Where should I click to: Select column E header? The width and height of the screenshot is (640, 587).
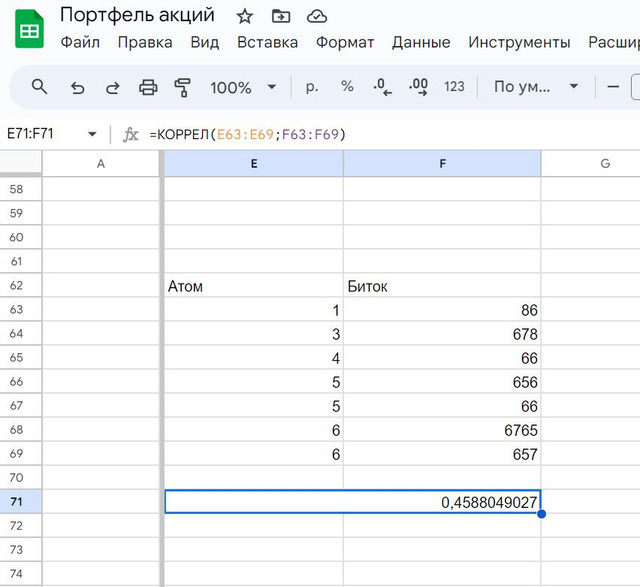(x=253, y=164)
